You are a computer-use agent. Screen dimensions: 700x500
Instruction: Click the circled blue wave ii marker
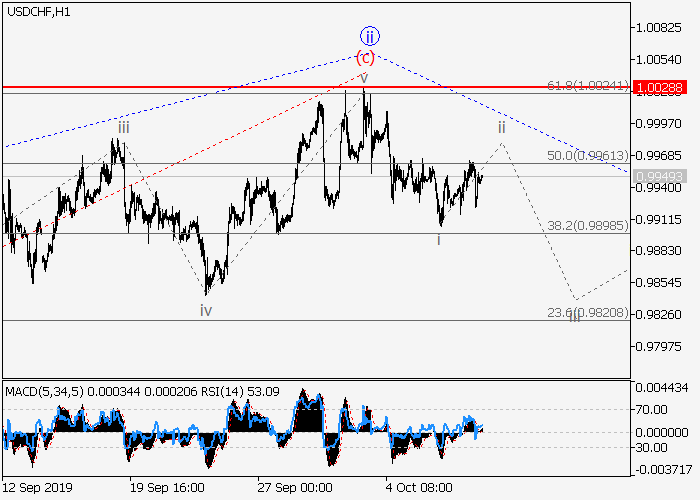pyautogui.click(x=368, y=35)
